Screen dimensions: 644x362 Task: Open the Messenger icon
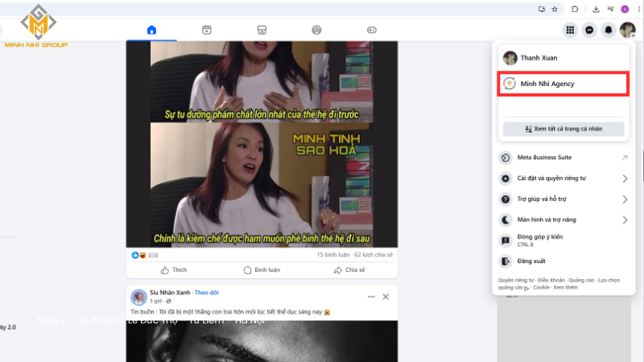click(x=589, y=30)
